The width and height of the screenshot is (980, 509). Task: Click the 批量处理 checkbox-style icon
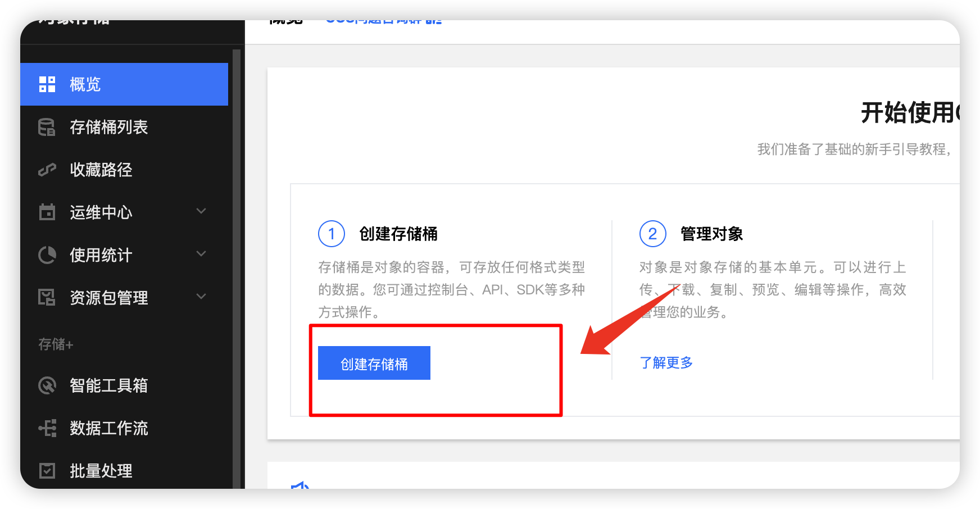pyautogui.click(x=47, y=470)
